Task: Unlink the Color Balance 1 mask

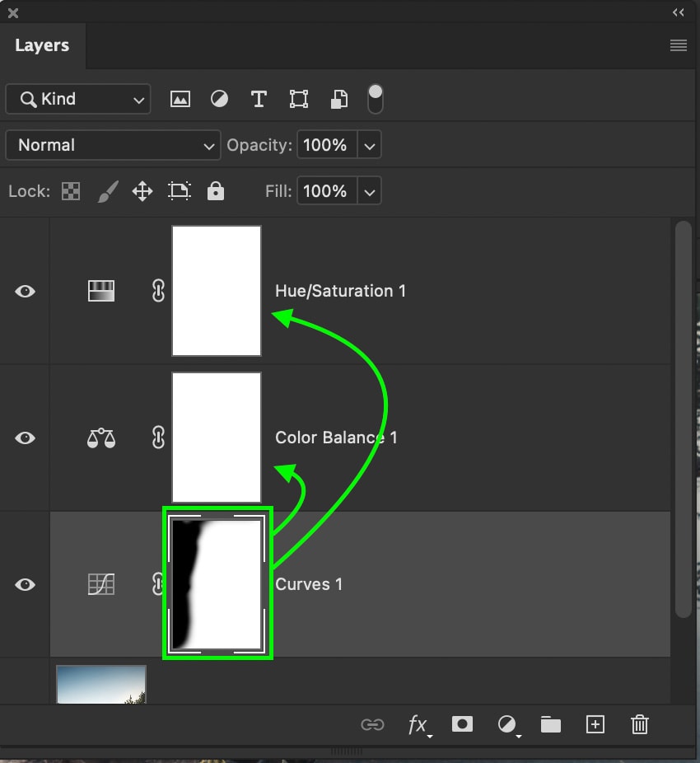Action: coord(158,438)
